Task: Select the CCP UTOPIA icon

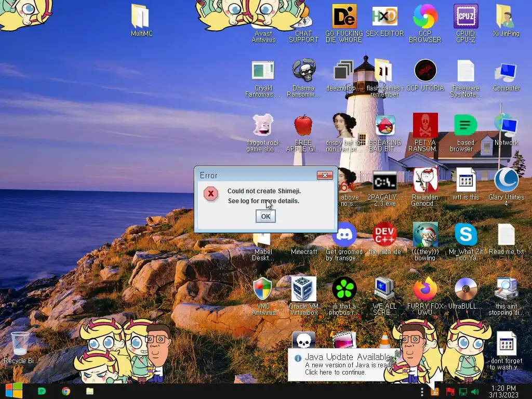Action: tap(425, 70)
